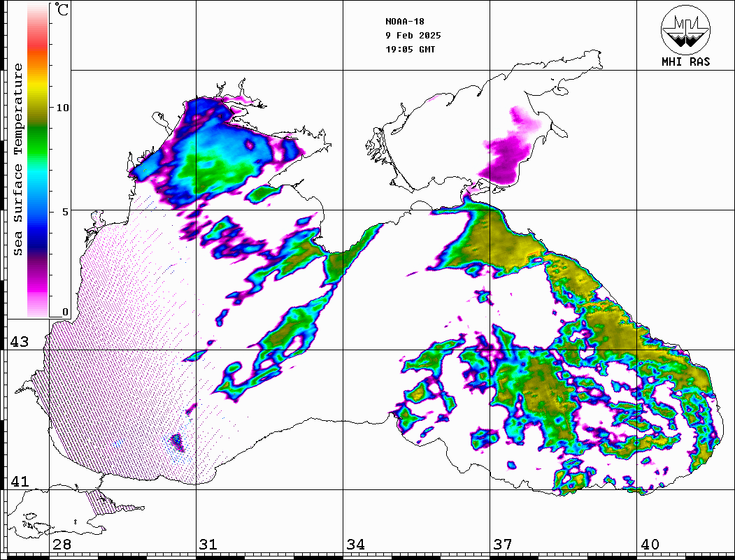Click latitude label '43'
Screen dimensions: 735x560
pyautogui.click(x=20, y=342)
